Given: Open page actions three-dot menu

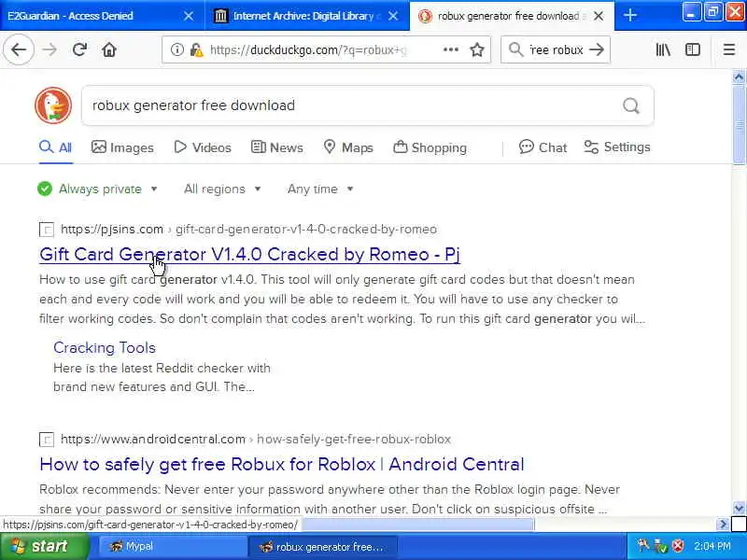Looking at the screenshot, I should click(x=451, y=49).
